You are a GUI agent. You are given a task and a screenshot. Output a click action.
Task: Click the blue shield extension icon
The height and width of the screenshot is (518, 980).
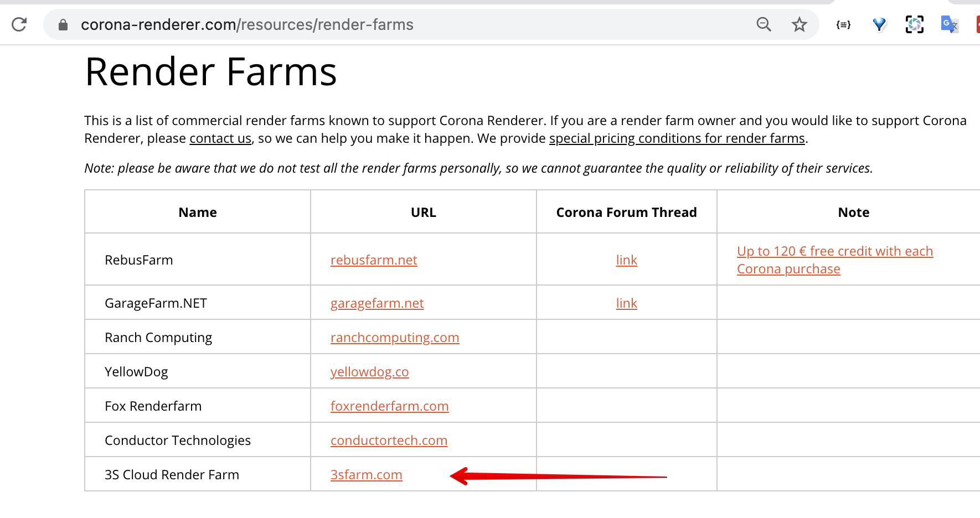[x=879, y=24]
